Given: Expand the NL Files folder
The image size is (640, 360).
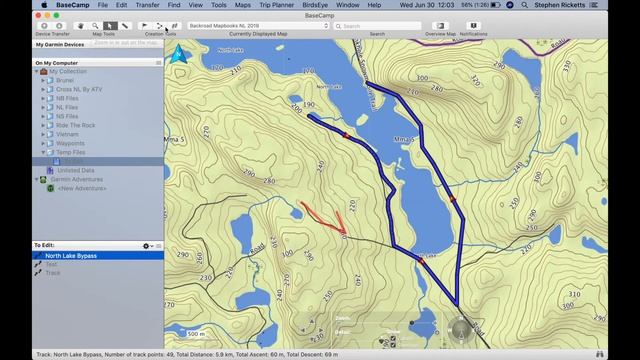Looking at the screenshot, I should click(43, 107).
